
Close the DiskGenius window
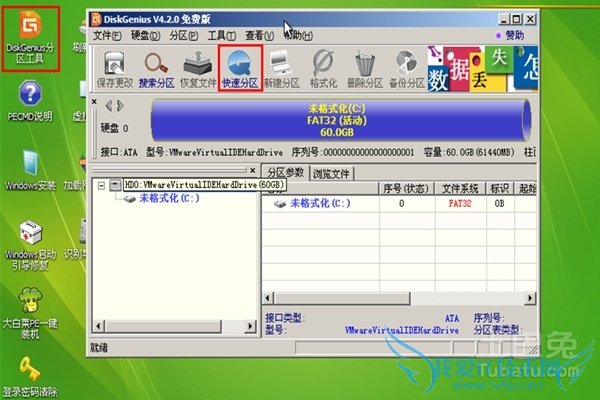(x=530, y=19)
